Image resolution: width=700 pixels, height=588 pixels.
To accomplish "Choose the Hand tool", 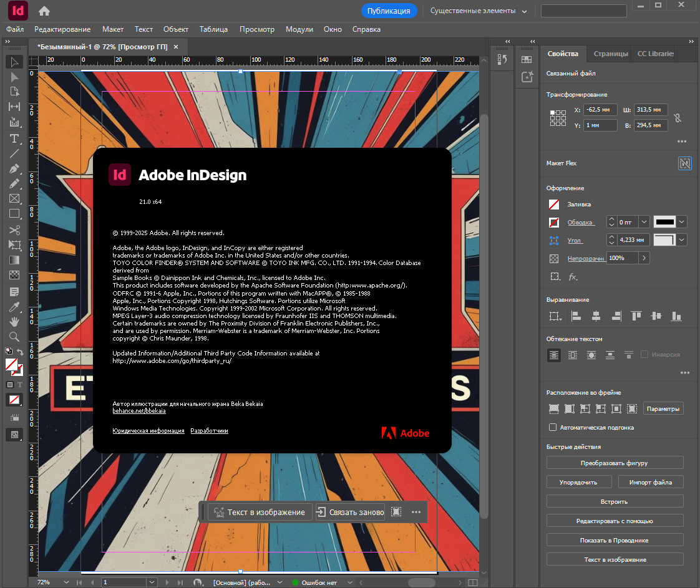I will point(14,322).
